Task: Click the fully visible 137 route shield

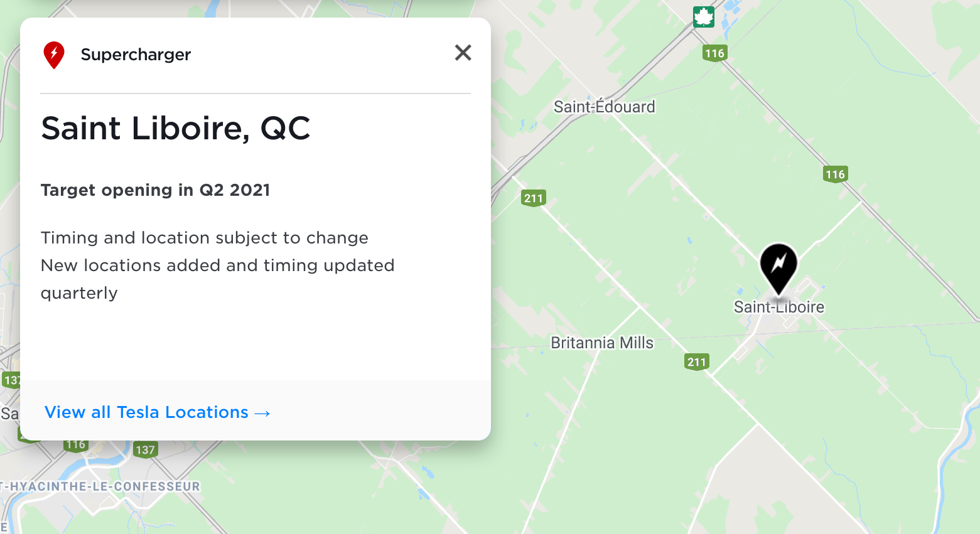Action: pos(145,449)
